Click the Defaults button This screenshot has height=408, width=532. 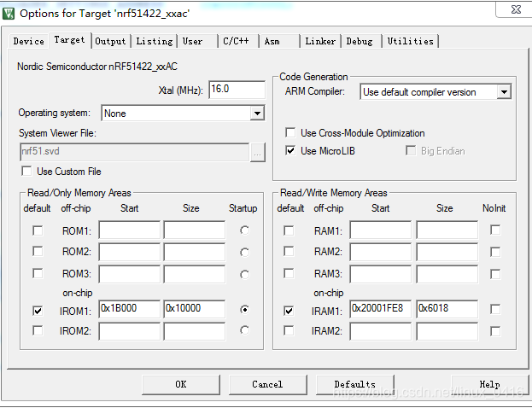[355, 385]
